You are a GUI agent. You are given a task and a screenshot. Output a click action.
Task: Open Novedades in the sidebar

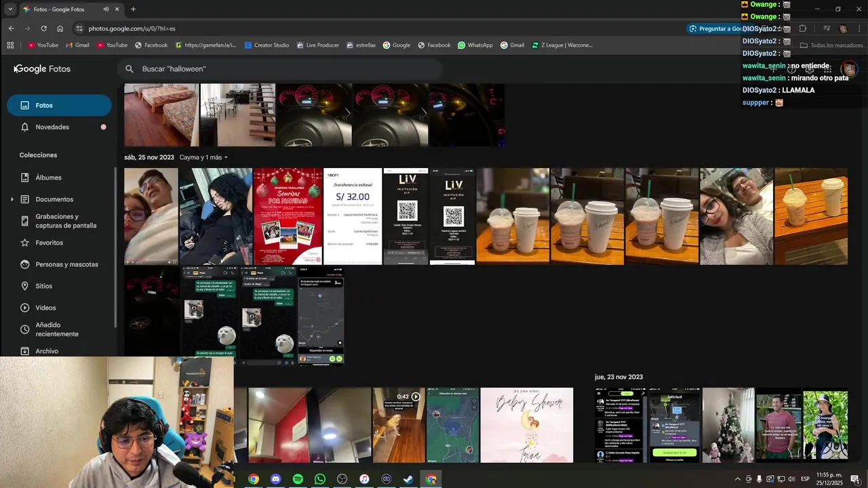tap(59, 127)
